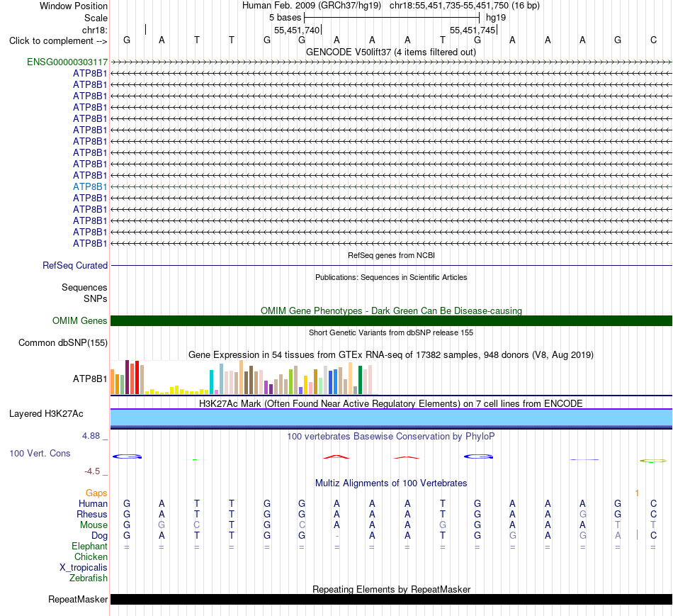Select the Rhesus alignment row label
673x616 pixels.
[92, 514]
